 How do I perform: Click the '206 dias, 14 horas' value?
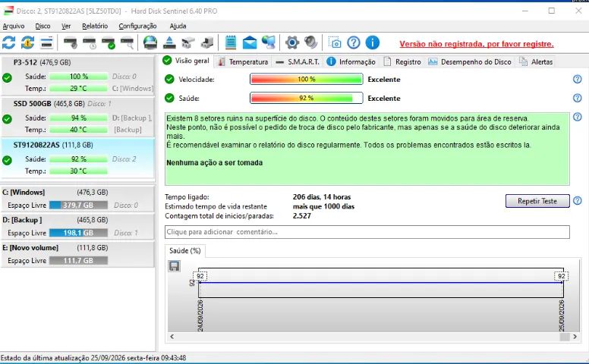(x=322, y=197)
